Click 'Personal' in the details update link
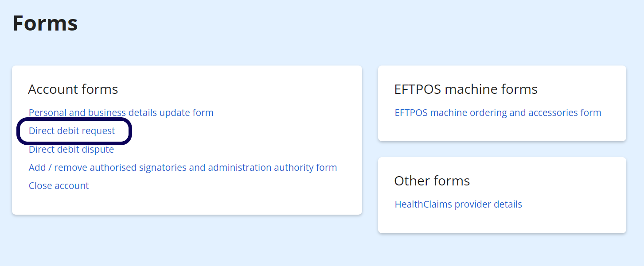Viewport: 644px width, 266px height. point(47,113)
